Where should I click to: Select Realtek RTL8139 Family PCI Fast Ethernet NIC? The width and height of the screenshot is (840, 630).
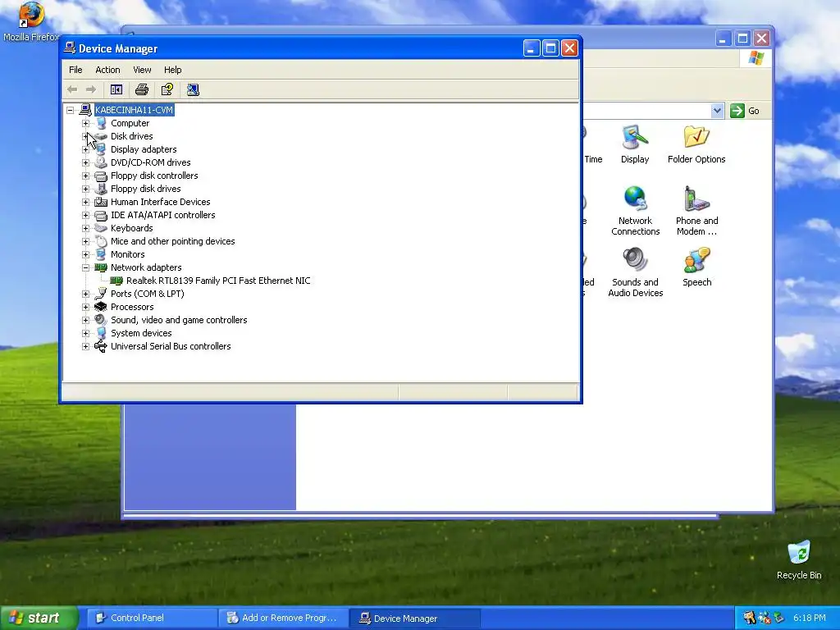tap(218, 281)
